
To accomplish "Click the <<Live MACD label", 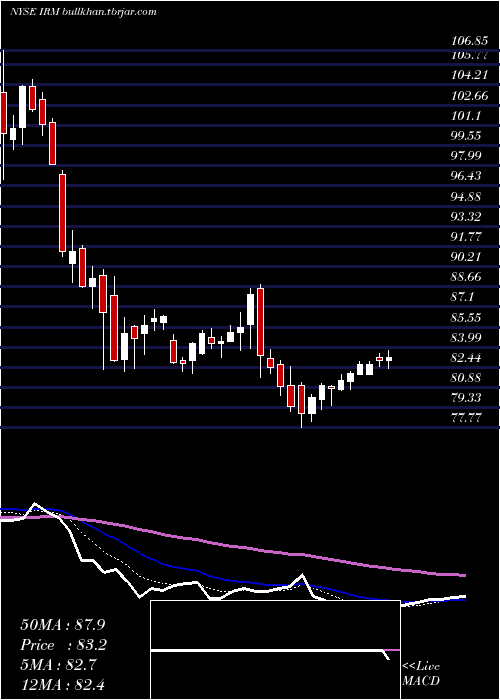I will (421, 673).
